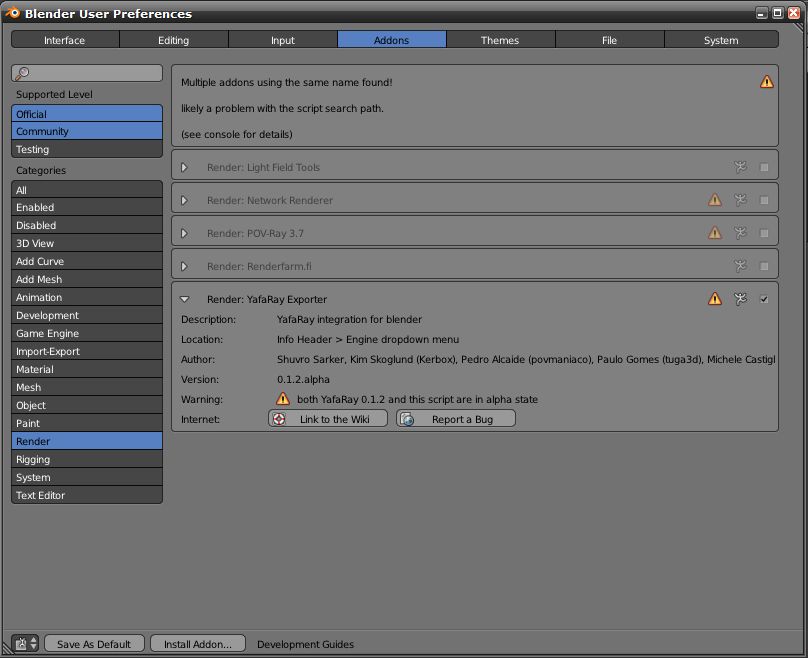Enable the POV-Ray 3.7 addon checkbox

tap(764, 233)
